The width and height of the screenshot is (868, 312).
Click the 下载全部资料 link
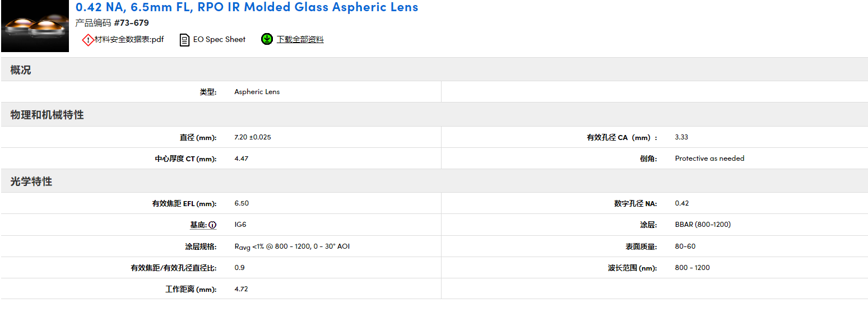tap(300, 40)
